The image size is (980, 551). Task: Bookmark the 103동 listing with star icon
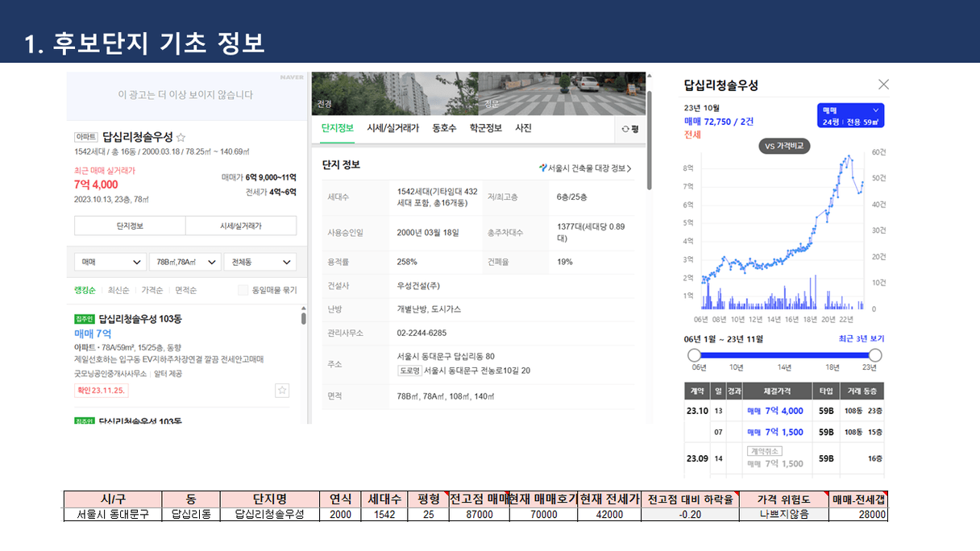[282, 391]
